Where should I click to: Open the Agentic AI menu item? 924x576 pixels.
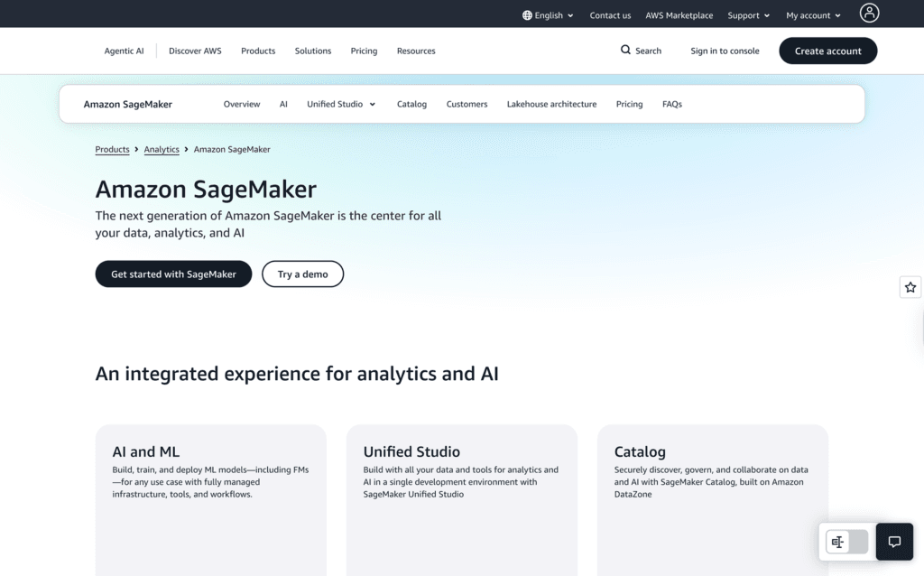124,51
